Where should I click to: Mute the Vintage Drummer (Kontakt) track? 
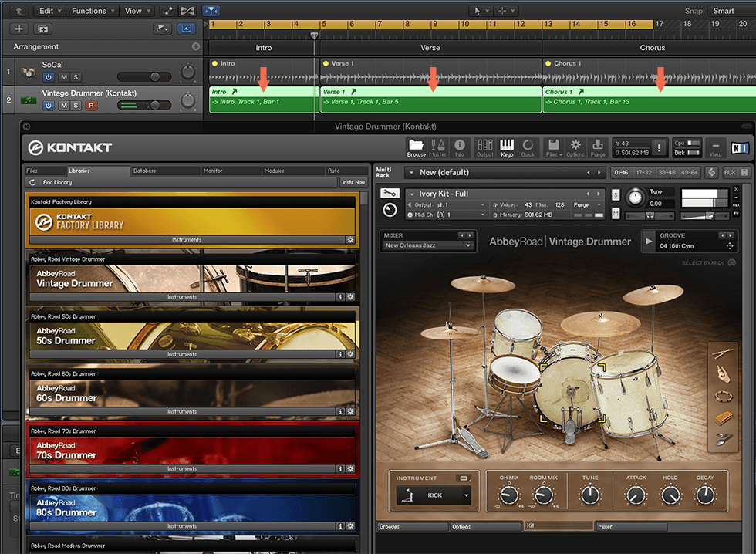[64, 106]
